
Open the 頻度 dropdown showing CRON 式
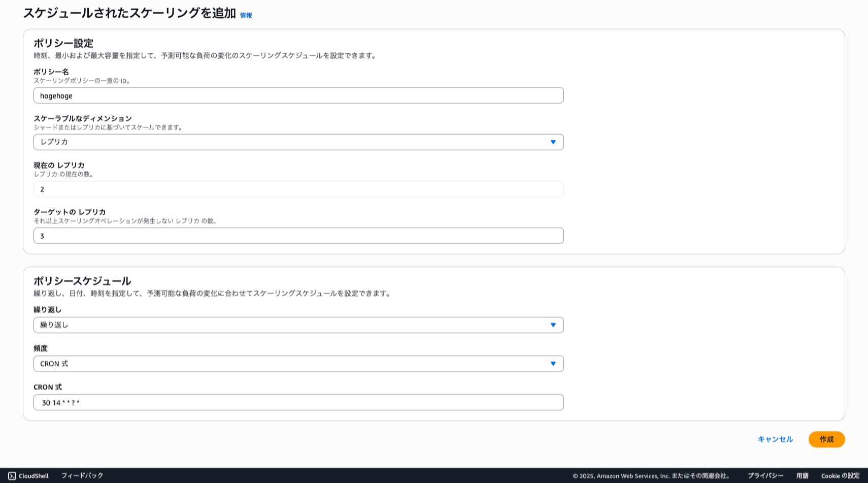(x=298, y=364)
